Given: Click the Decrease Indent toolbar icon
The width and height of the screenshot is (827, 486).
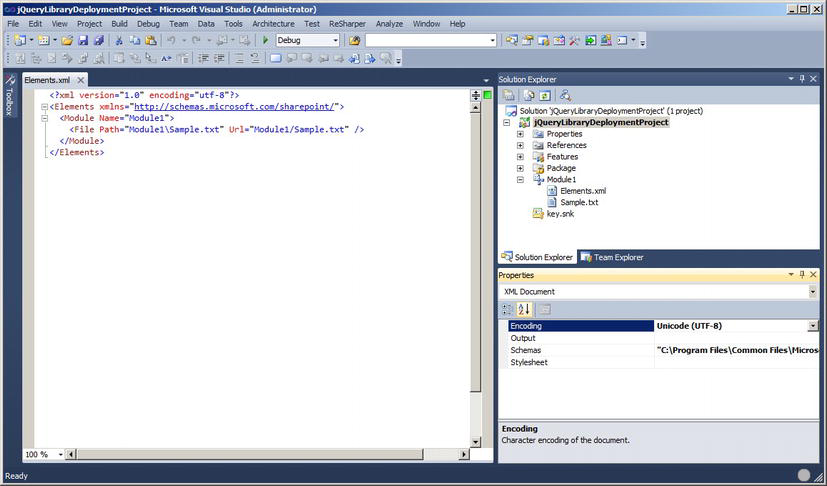Looking at the screenshot, I should coord(204,58).
